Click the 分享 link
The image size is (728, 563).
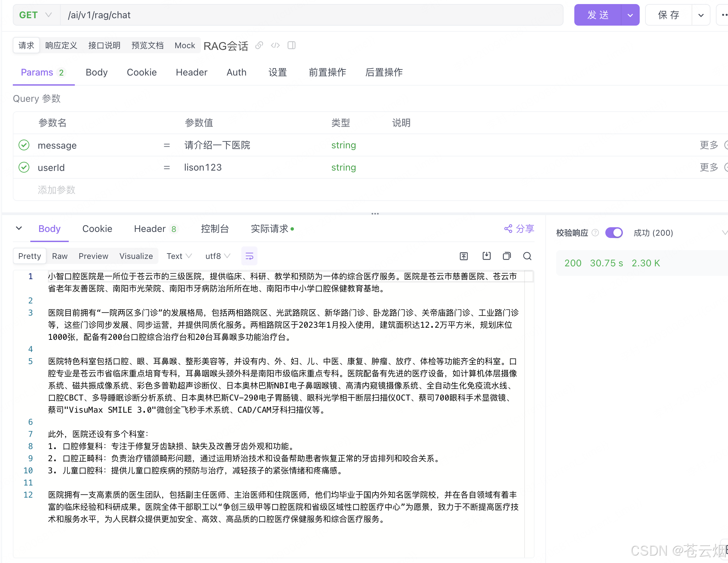(519, 229)
